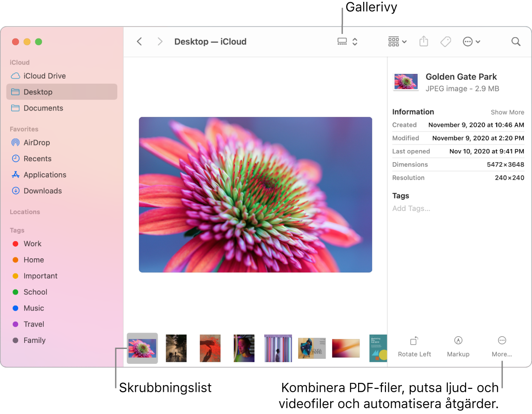Select Desktop folder in sidebar

[62, 92]
